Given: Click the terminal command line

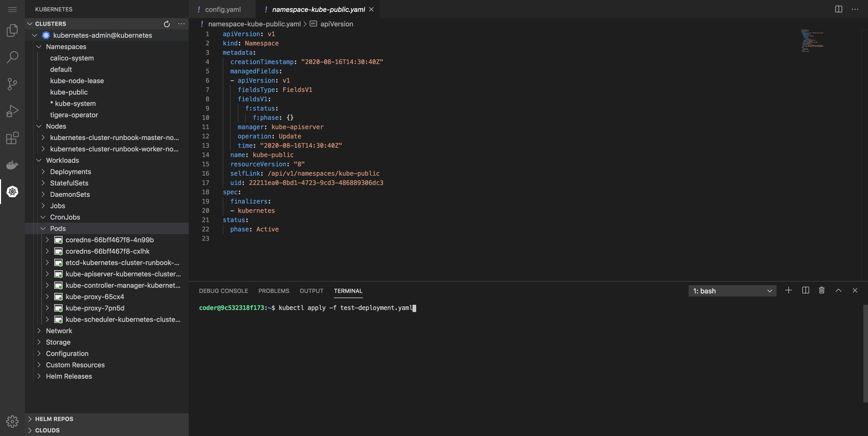Looking at the screenshot, I should click(307, 308).
